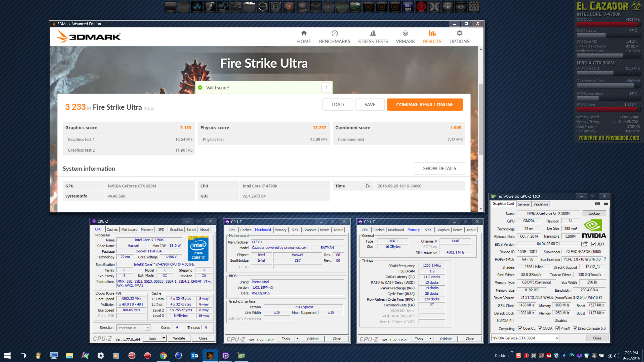The image size is (644, 362).
Task: Switch to the Sensors tab in GPU-Z
Action: coord(524,204)
